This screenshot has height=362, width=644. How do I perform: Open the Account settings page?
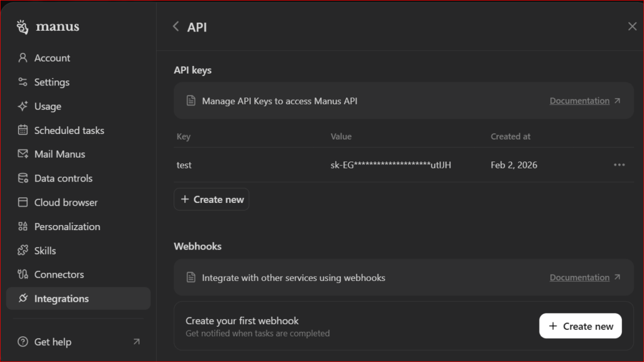point(52,58)
